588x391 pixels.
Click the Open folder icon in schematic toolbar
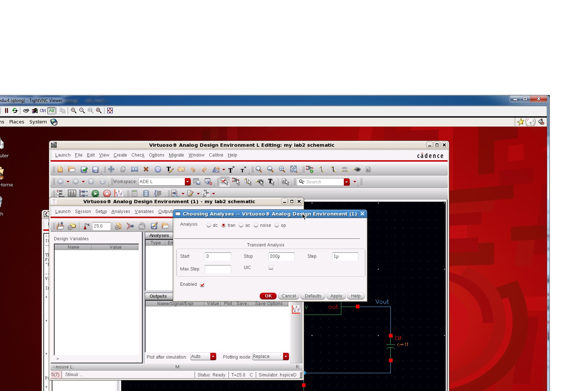pos(72,169)
